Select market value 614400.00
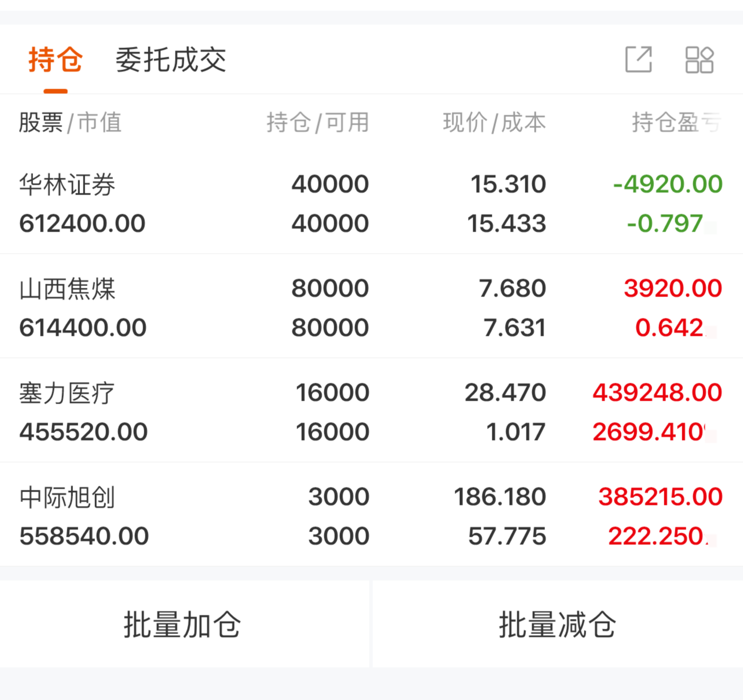The height and width of the screenshot is (700, 743). click(x=83, y=328)
